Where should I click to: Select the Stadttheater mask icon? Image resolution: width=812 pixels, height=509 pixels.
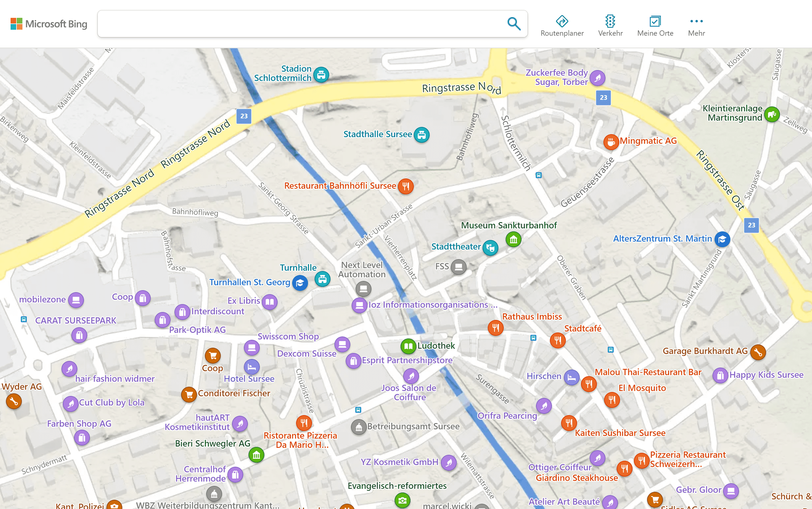(490, 248)
